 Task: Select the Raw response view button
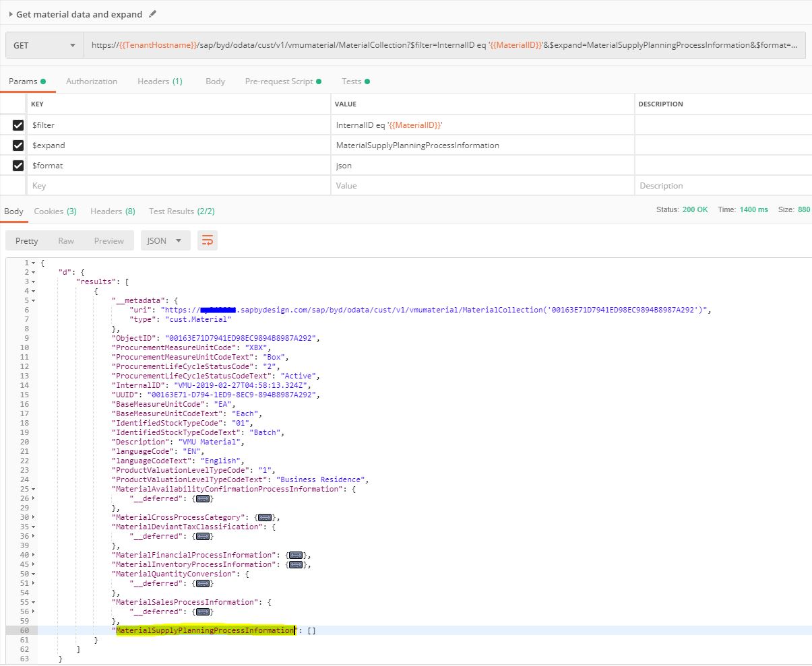[66, 240]
